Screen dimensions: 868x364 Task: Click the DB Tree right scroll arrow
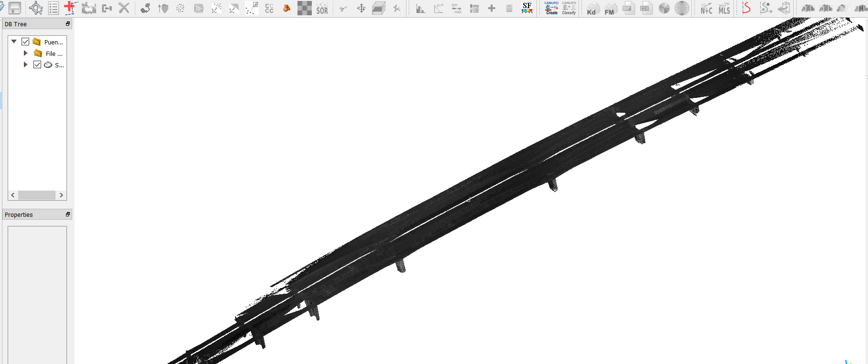click(x=61, y=195)
